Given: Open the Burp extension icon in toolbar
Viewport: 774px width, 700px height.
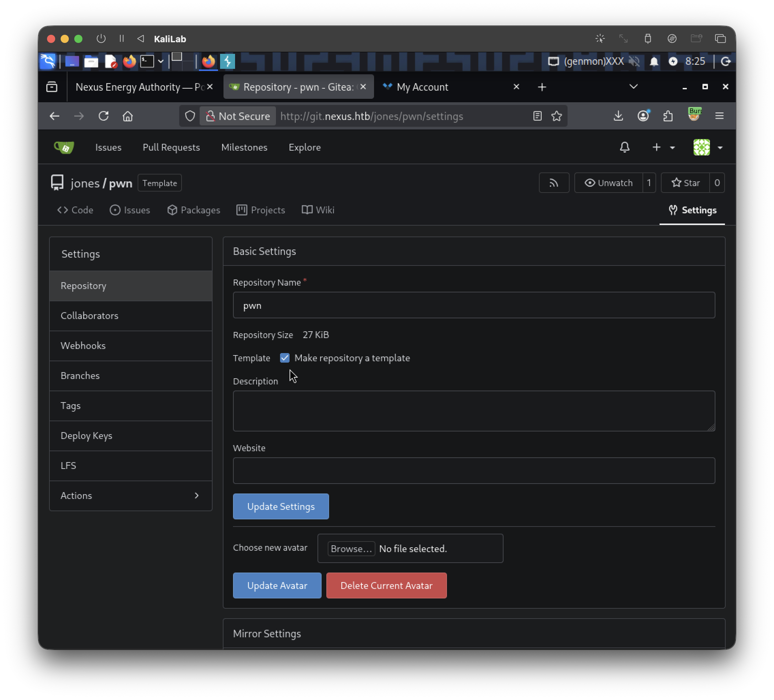Looking at the screenshot, I should tap(694, 115).
